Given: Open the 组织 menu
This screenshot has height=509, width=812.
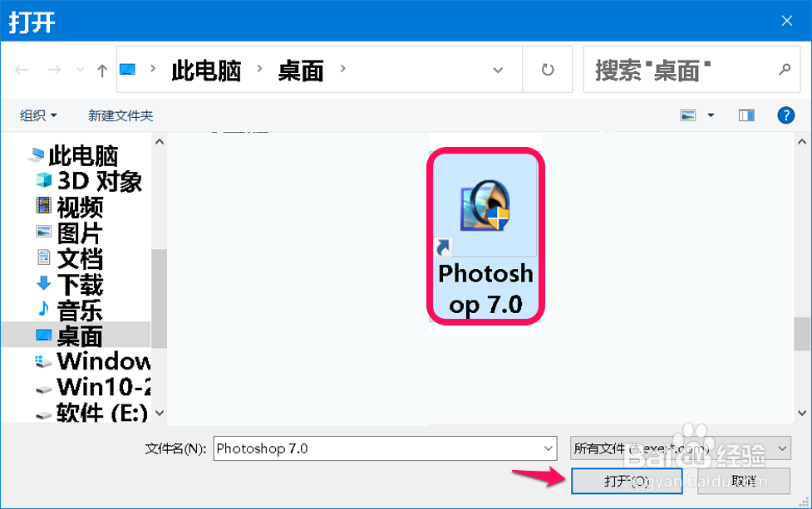Looking at the screenshot, I should pos(38,115).
